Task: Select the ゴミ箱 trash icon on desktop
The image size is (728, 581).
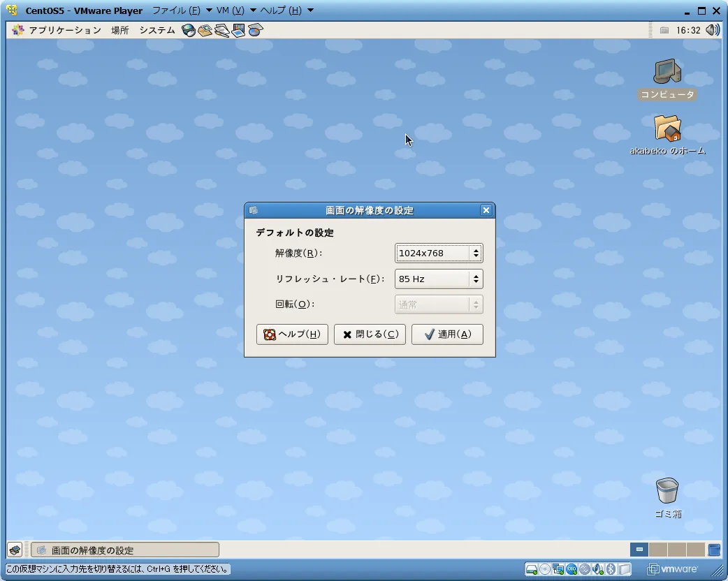Action: 667,491
